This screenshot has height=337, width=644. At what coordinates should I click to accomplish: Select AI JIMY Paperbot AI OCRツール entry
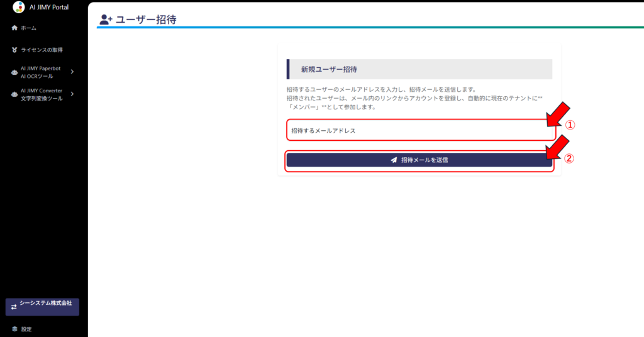42,72
